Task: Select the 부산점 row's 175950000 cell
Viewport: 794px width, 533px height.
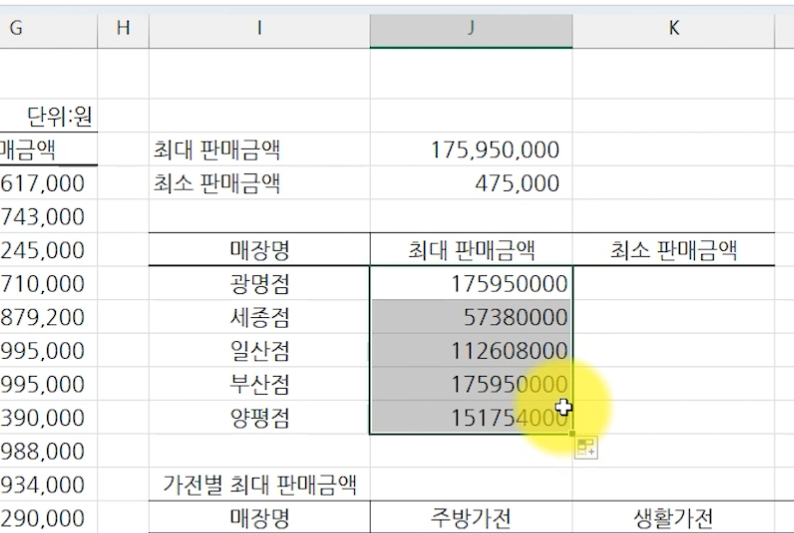Action: tap(471, 384)
